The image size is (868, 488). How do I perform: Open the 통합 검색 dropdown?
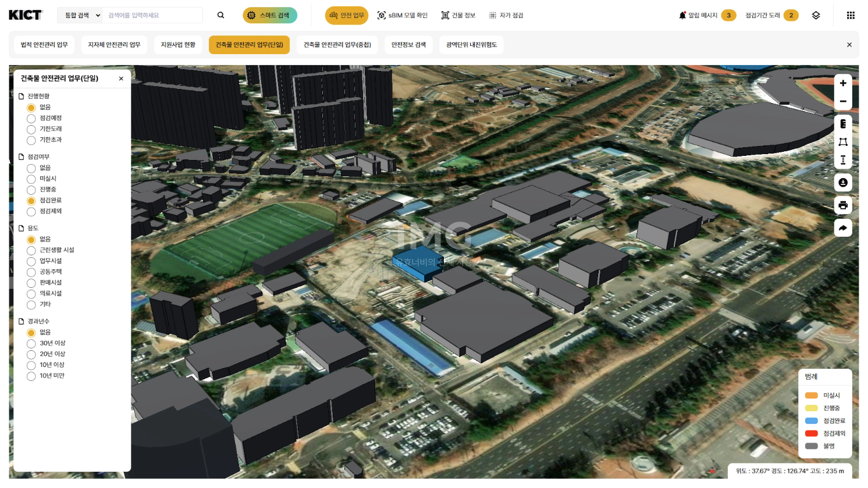pyautogui.click(x=80, y=15)
